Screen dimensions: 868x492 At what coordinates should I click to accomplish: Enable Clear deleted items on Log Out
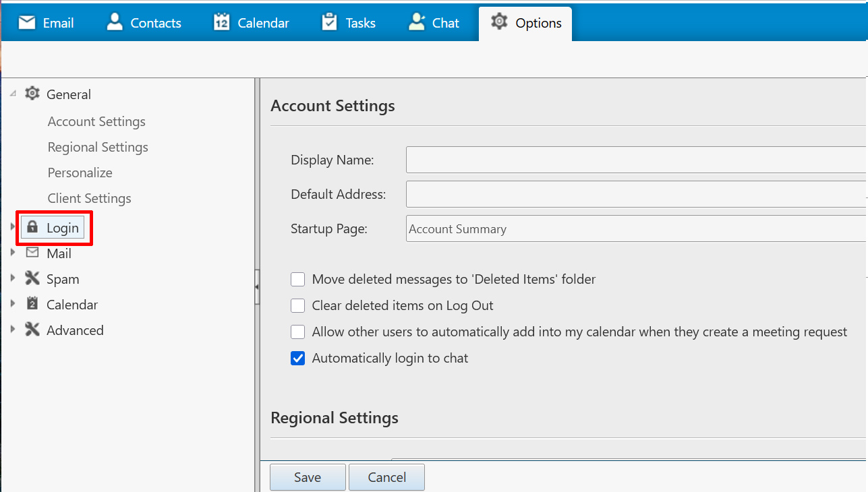(x=298, y=305)
